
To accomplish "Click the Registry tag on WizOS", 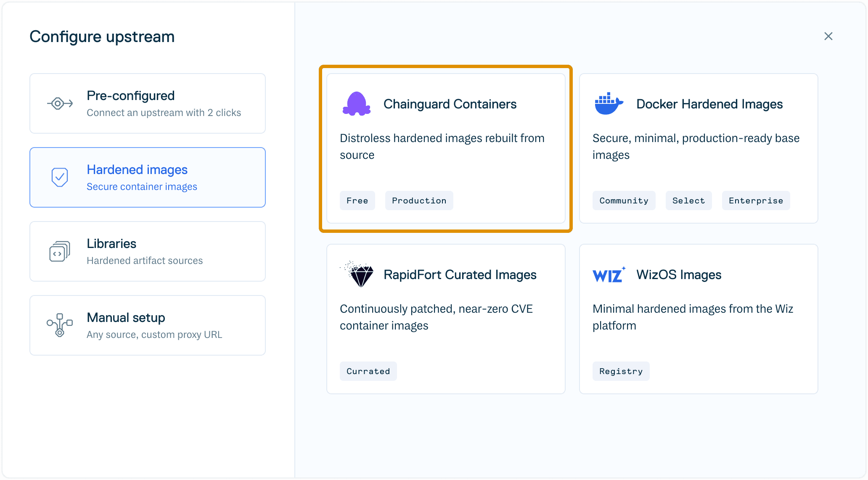I will click(621, 371).
